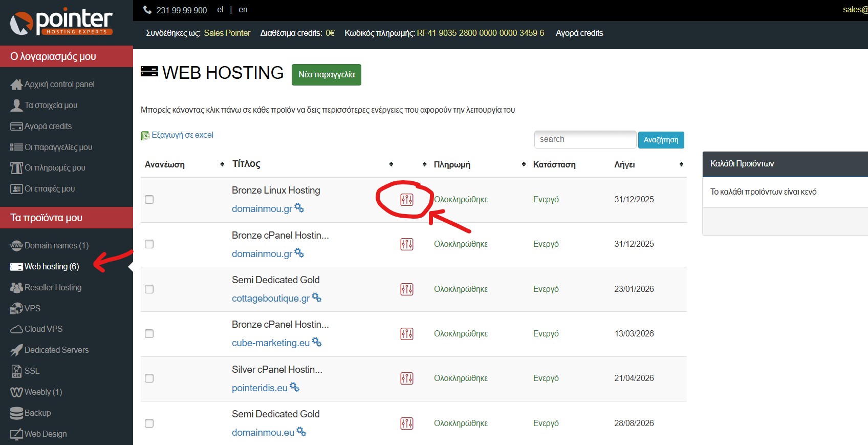
Task: Select the checkbox in cottageboutique.gr row
Action: [x=149, y=289]
